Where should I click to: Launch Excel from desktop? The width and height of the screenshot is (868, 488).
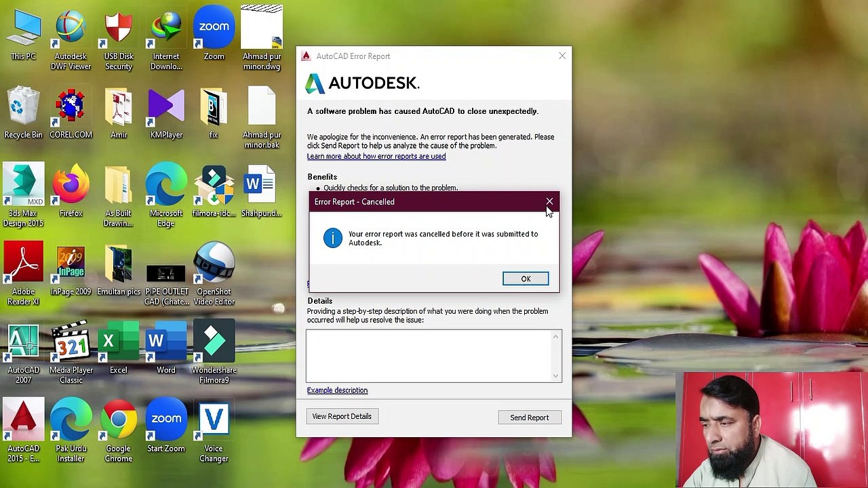[119, 348]
